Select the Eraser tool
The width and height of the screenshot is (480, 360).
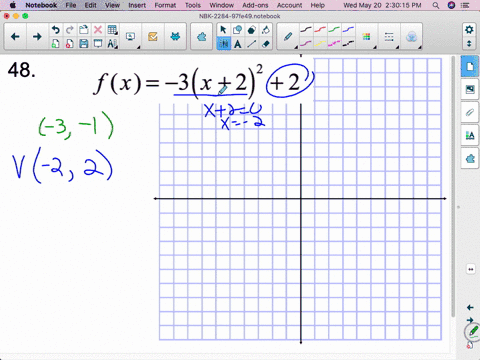266,44
